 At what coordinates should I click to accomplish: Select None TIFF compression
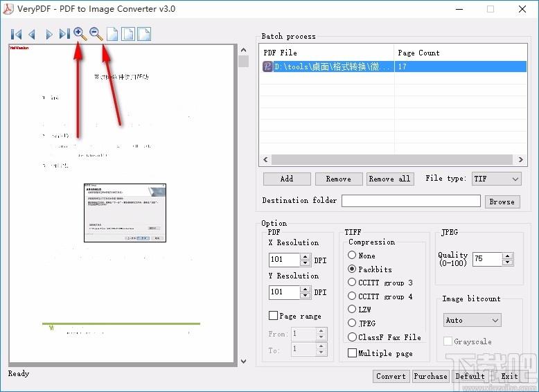click(x=352, y=255)
